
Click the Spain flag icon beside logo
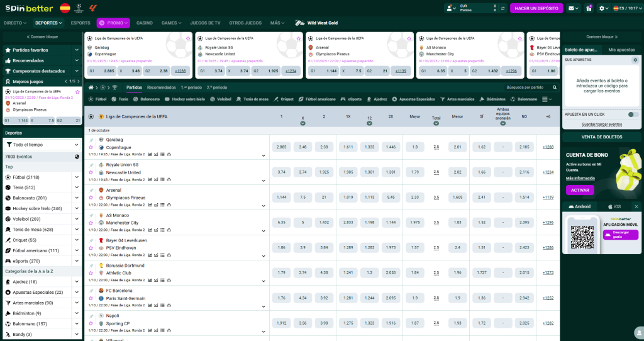click(x=65, y=8)
